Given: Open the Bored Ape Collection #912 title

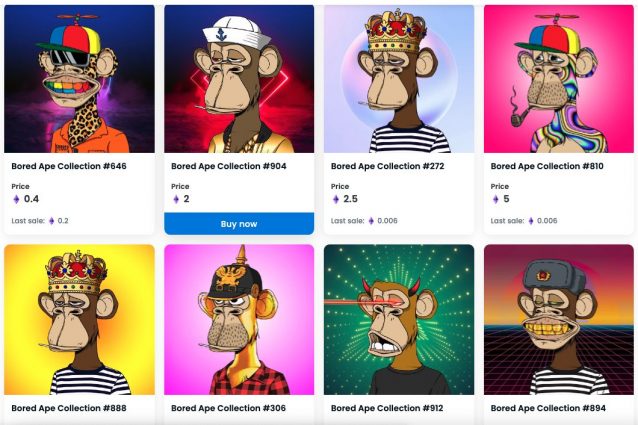Looking at the screenshot, I should [x=387, y=408].
